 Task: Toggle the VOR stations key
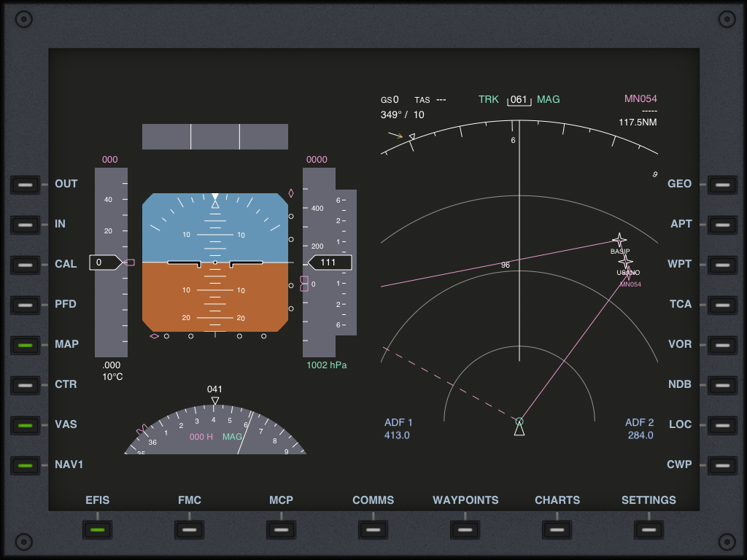(x=722, y=345)
